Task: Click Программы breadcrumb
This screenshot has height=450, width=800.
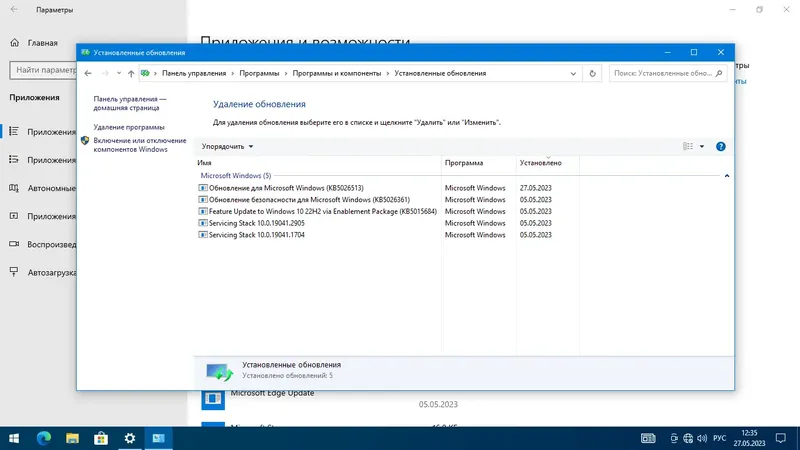Action: coord(259,73)
